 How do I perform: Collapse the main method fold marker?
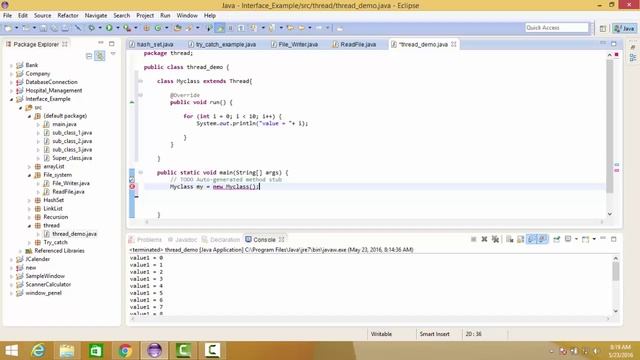pos(140,173)
